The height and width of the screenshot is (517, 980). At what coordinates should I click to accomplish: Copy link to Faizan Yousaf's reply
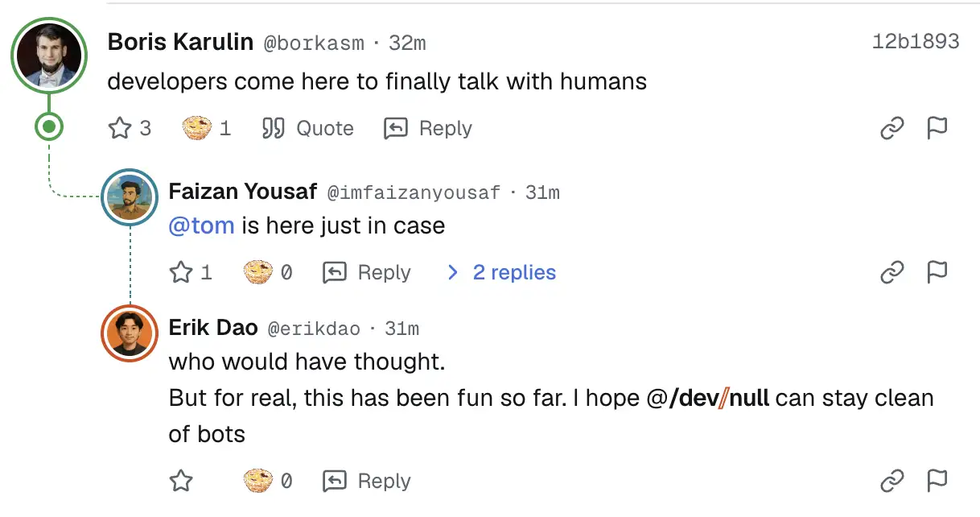892,272
